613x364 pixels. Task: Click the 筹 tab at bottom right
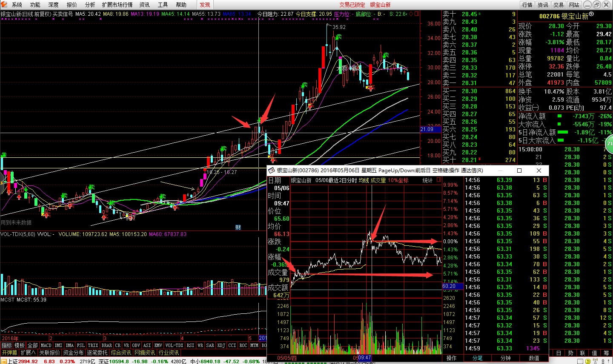(x=607, y=353)
